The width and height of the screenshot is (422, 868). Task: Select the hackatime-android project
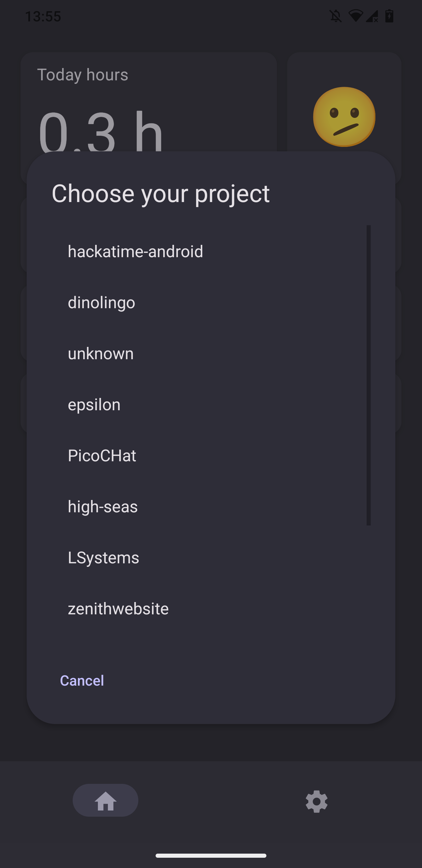pos(135,251)
